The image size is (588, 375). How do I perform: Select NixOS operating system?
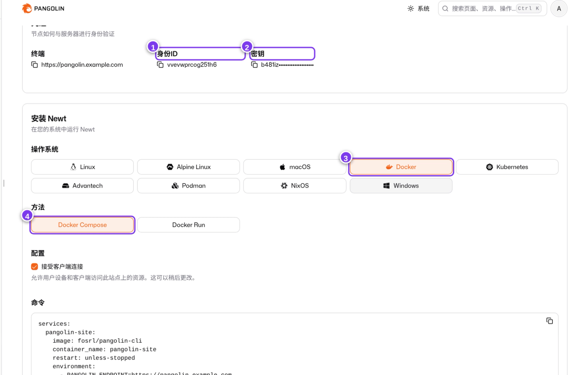click(x=294, y=186)
